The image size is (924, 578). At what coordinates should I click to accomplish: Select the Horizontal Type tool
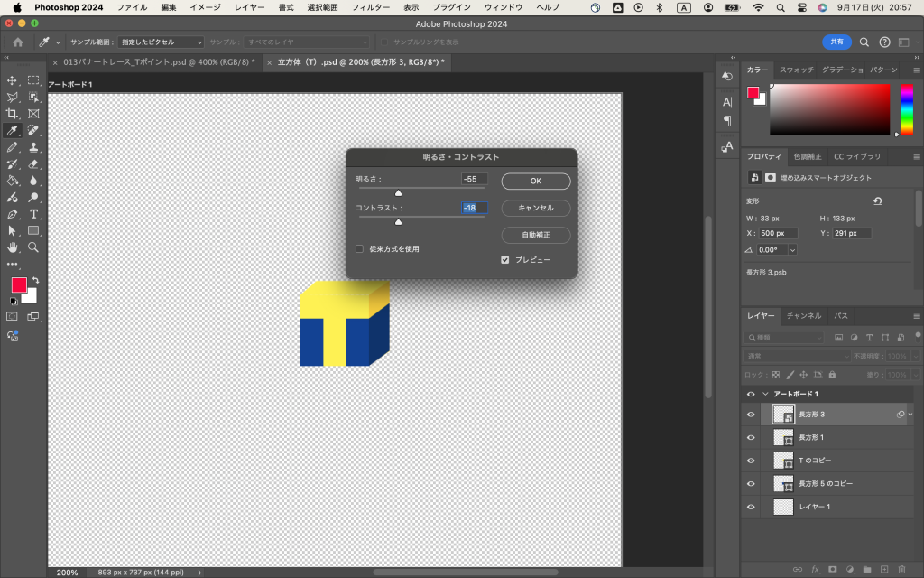pyautogui.click(x=33, y=214)
